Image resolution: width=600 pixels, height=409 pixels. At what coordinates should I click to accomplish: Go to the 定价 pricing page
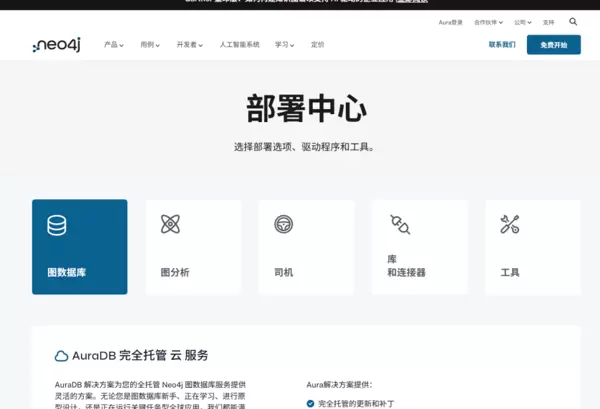[317, 45]
